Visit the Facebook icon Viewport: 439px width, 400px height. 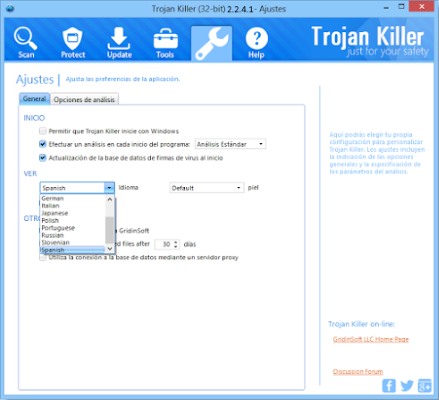pos(389,385)
